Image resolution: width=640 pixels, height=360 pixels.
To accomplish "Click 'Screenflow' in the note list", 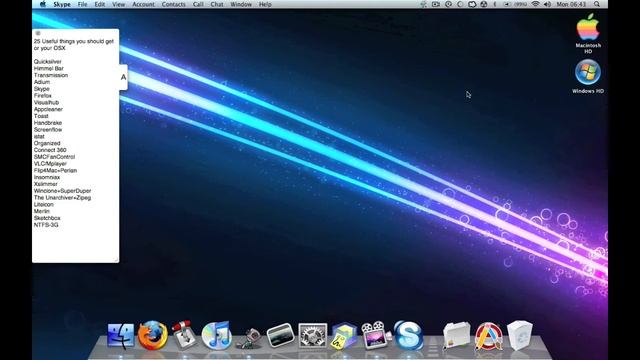I will click(x=48, y=129).
